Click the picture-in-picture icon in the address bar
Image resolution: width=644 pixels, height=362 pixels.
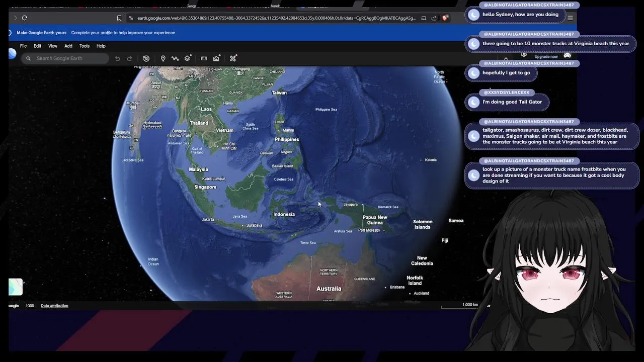(424, 18)
